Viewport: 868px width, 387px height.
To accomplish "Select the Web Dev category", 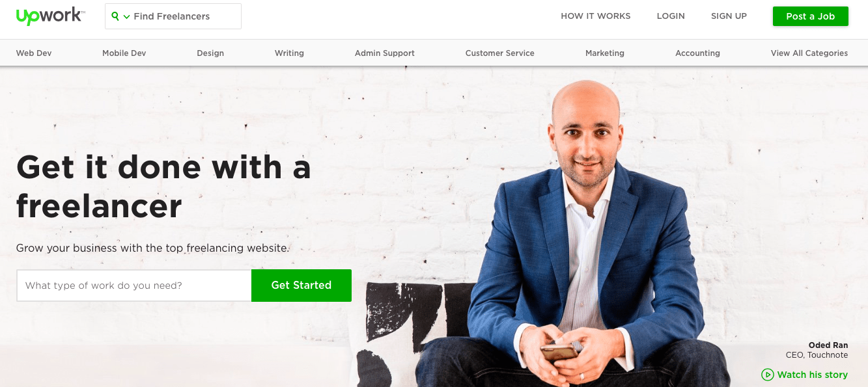I will (34, 53).
